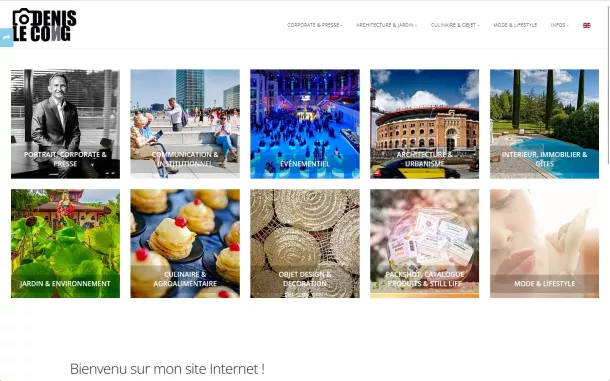Click the blue share arrow icon
Image resolution: width=610 pixels, height=381 pixels.
tap(6, 37)
